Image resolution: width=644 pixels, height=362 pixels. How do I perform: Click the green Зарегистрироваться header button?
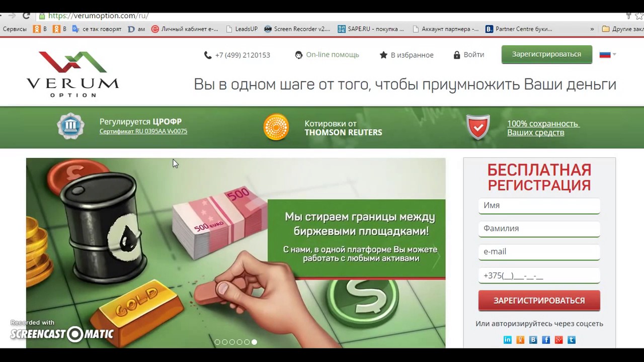(546, 54)
